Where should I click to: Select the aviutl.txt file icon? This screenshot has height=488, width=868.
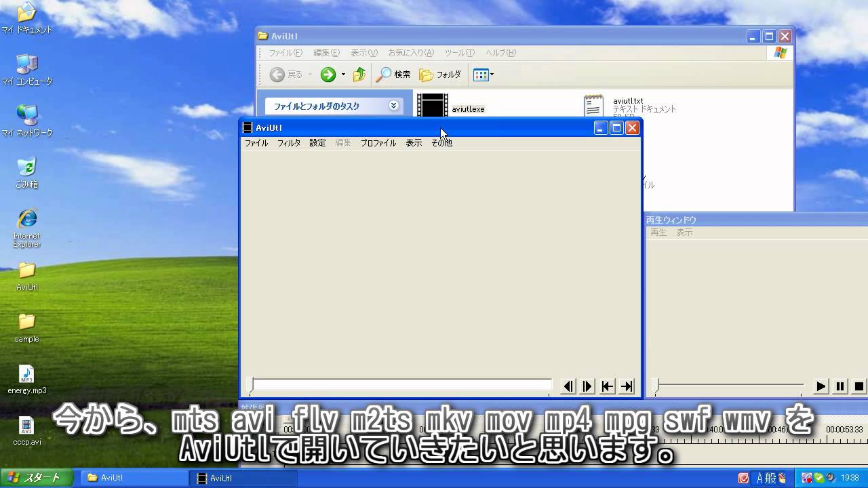click(593, 107)
